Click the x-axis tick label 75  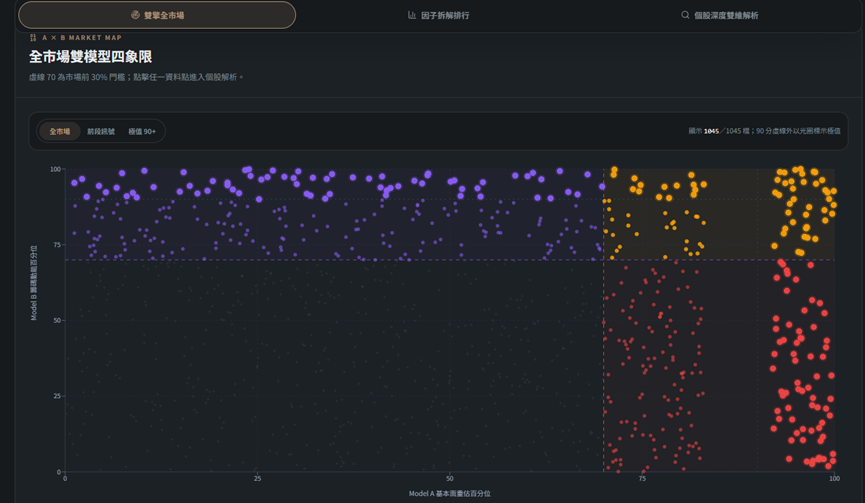click(x=642, y=479)
